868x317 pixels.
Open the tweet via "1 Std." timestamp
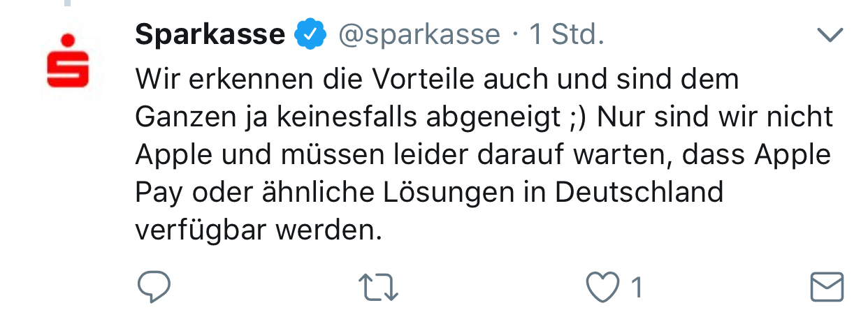pos(566,34)
